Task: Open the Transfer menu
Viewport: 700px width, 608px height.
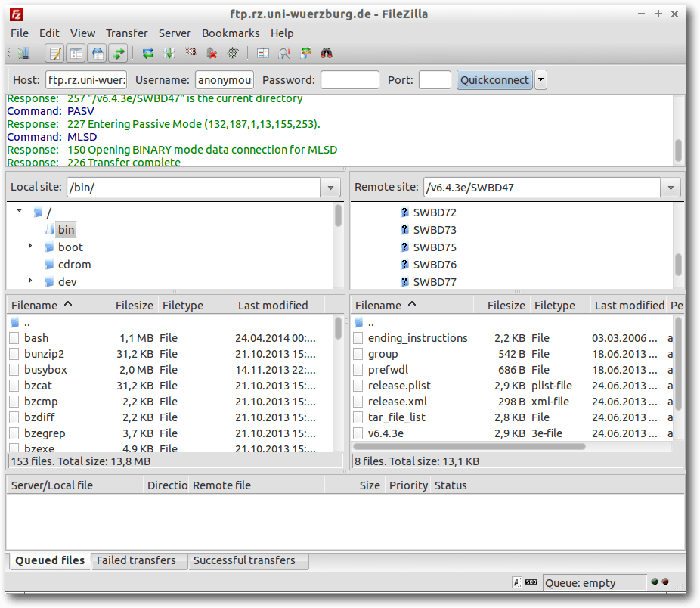Action: click(127, 33)
